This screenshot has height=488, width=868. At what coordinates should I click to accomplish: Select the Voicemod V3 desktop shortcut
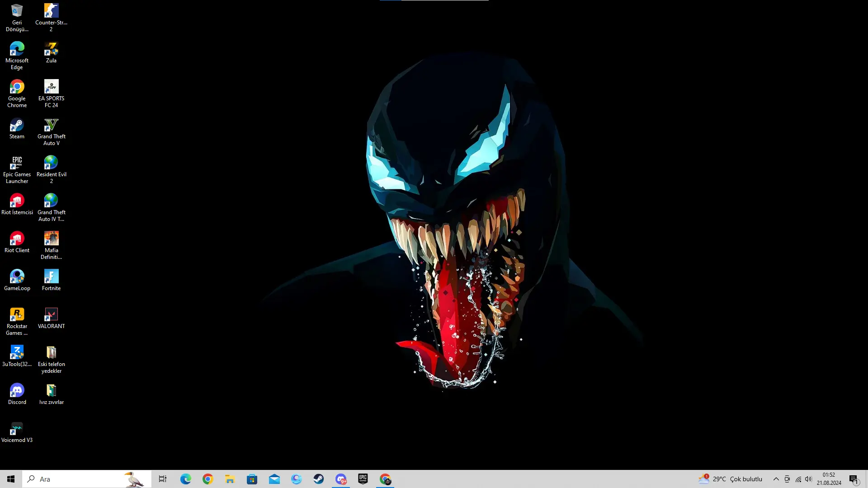[x=17, y=432]
